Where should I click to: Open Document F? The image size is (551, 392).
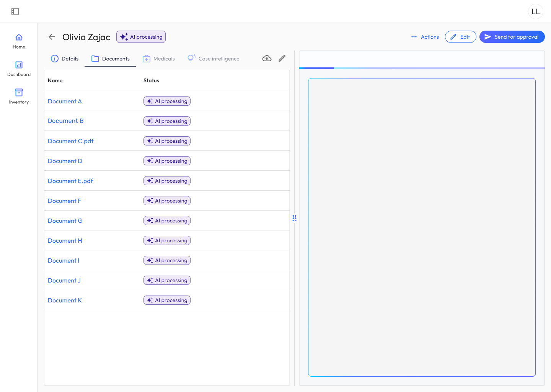(x=64, y=201)
